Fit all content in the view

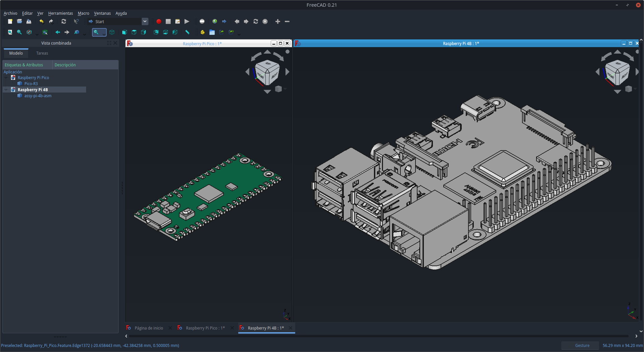tap(10, 32)
